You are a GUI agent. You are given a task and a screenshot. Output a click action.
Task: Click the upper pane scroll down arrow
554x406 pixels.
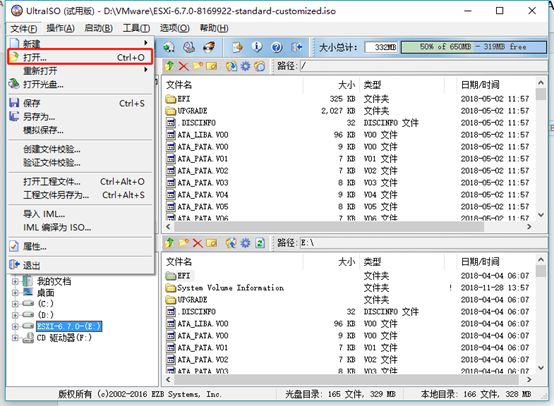tap(541, 214)
